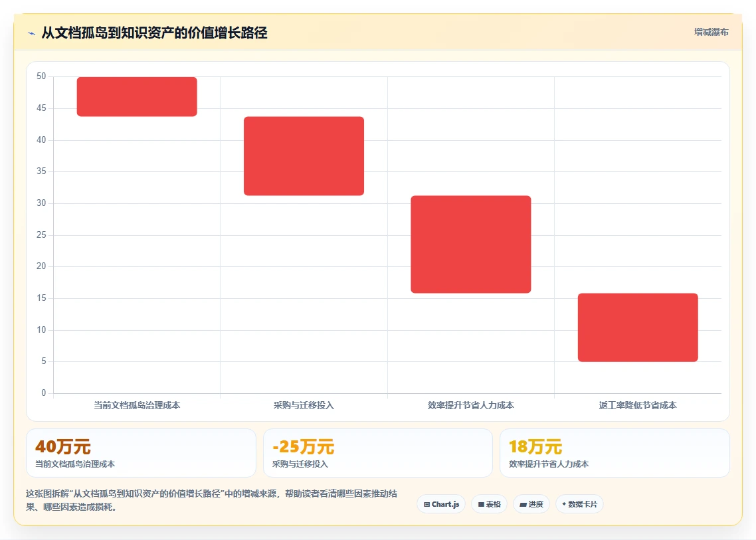Click the sparkle icon inside 数据卡片 chip

pyautogui.click(x=564, y=504)
